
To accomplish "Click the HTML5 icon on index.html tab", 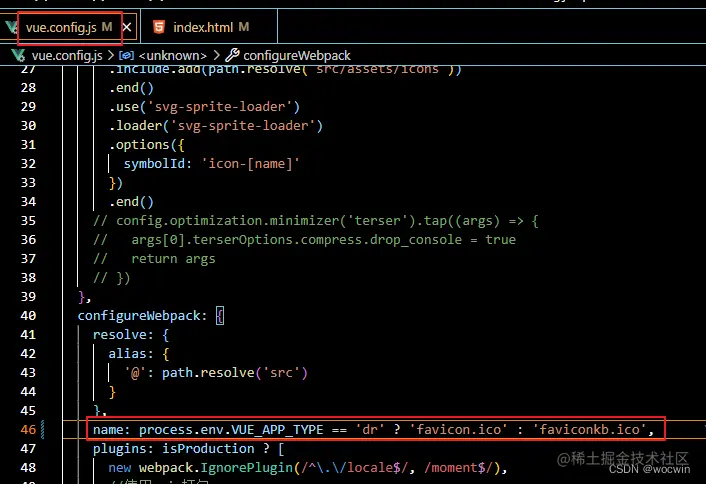I will (158, 27).
